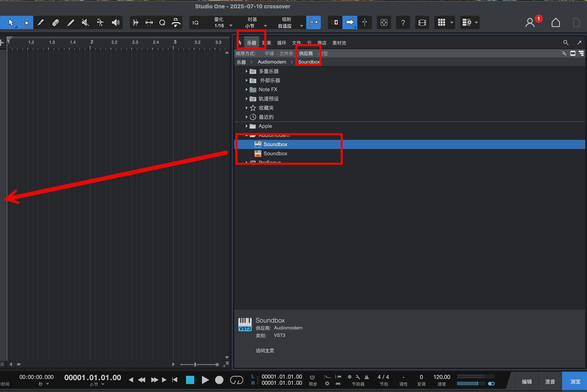
Task: Open the 混音 (Mix) view button
Action: pos(550,382)
